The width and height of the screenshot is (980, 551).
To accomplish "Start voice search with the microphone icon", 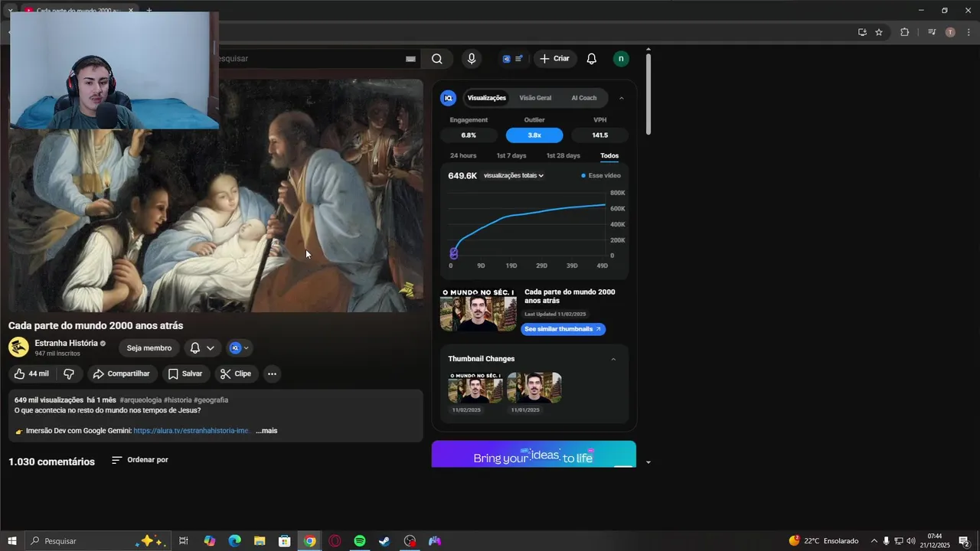I will [472, 59].
